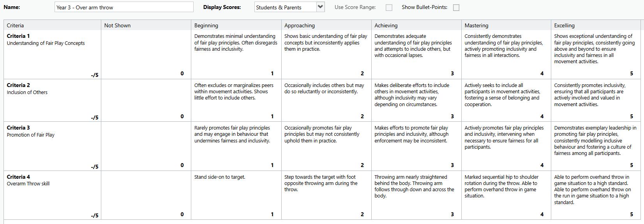Image resolution: width=644 pixels, height=224 pixels.
Task: Enable the Use Score Range checkbox
Action: [389, 7]
